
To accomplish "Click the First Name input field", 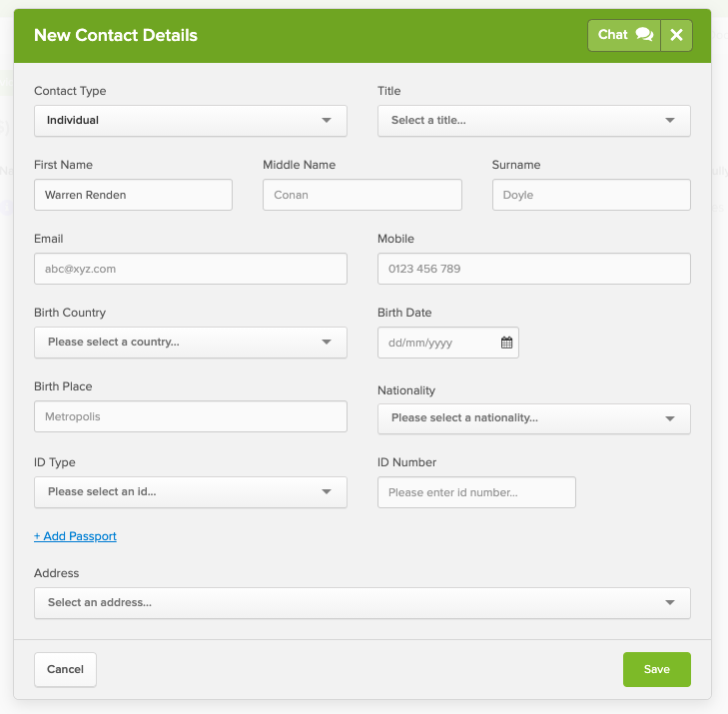I will click(x=133, y=195).
